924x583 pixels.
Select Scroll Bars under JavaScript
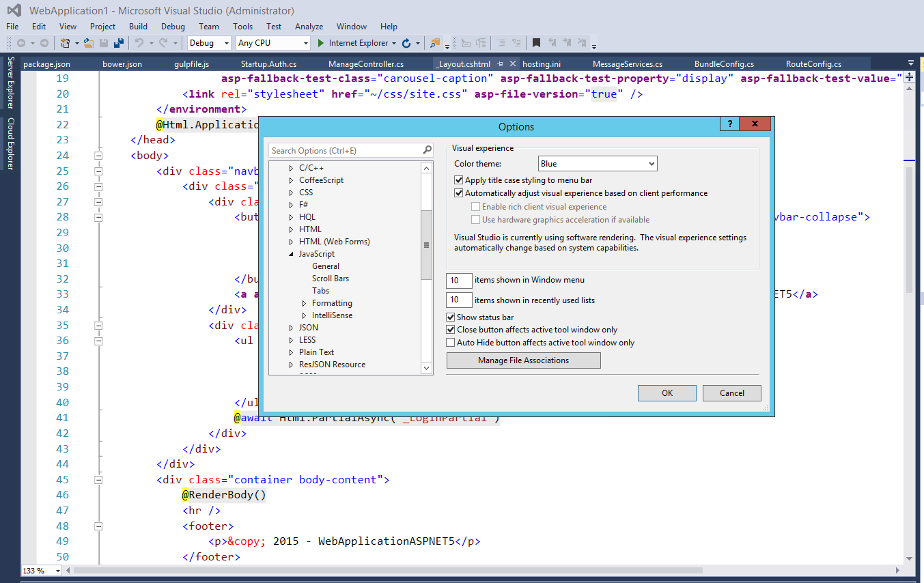[x=331, y=279]
